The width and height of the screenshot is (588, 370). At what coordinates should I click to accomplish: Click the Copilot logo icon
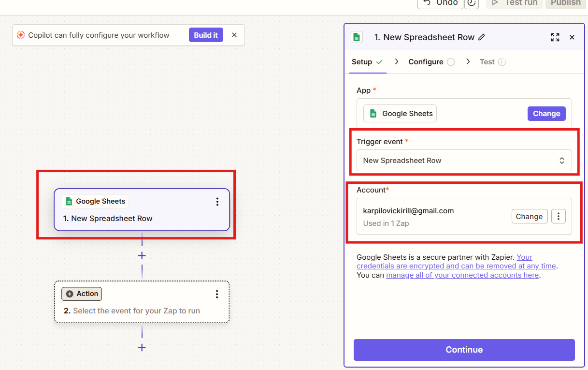click(21, 35)
